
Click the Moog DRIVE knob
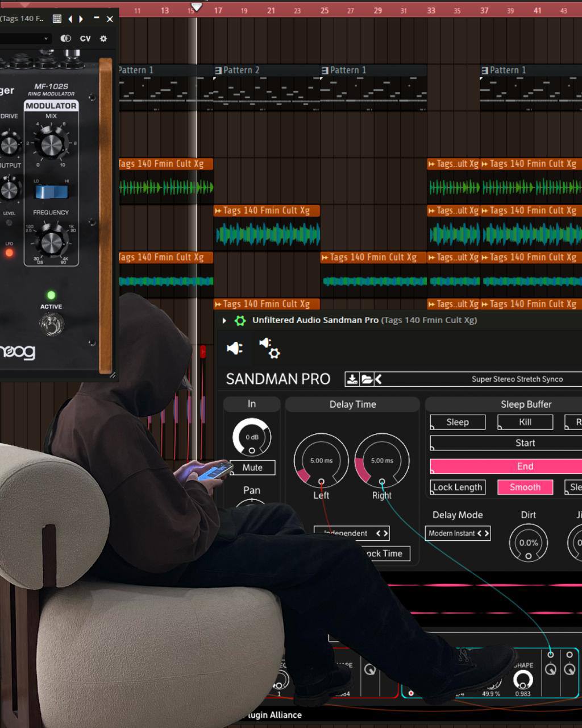[9, 144]
